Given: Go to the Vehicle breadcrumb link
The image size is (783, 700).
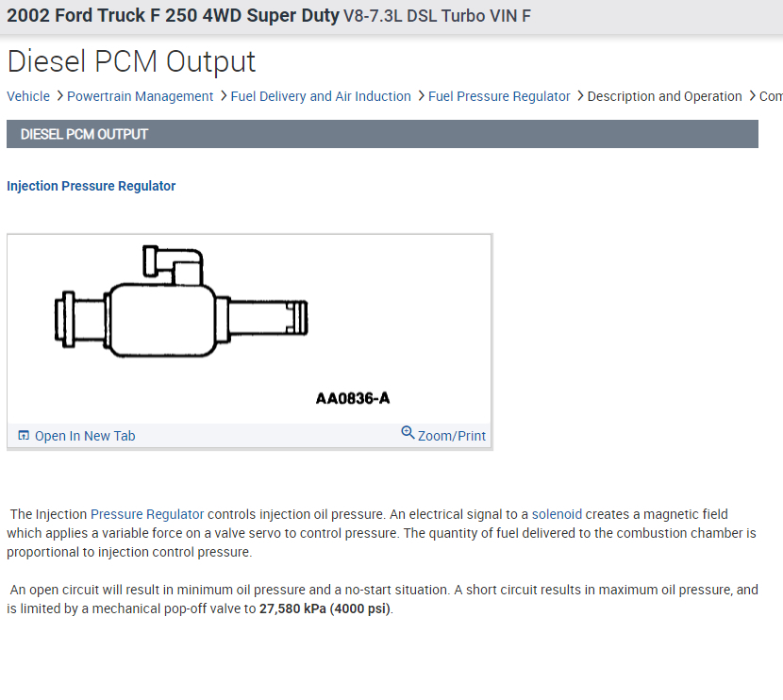Looking at the screenshot, I should pos(28,96).
